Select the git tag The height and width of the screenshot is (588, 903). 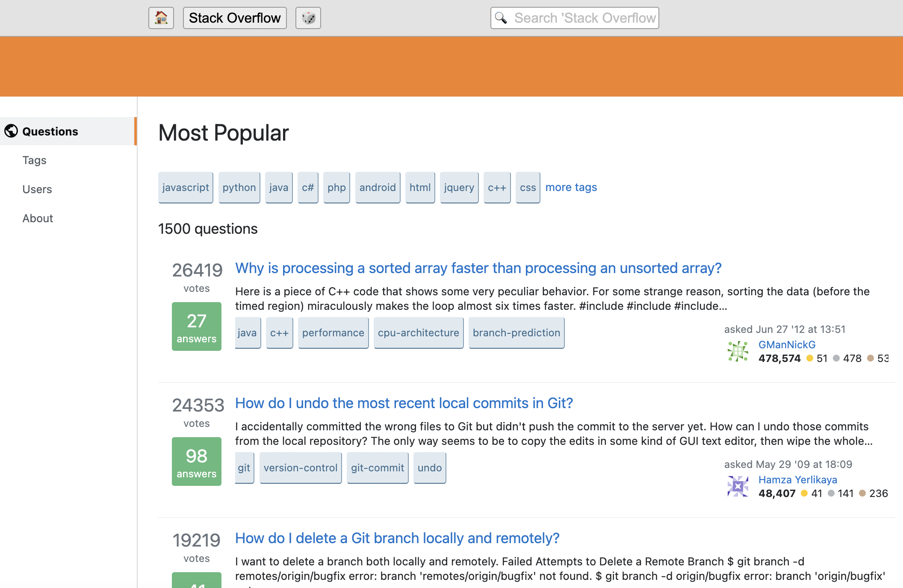click(245, 468)
